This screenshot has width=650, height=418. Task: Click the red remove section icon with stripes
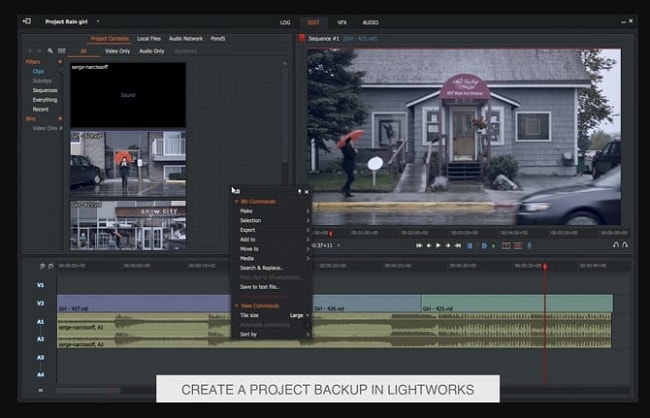(517, 246)
